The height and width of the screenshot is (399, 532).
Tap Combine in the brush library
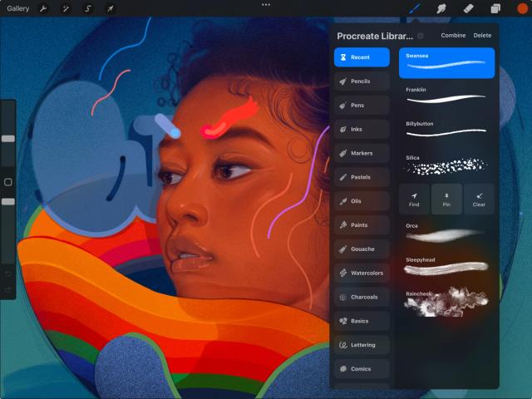(x=453, y=35)
